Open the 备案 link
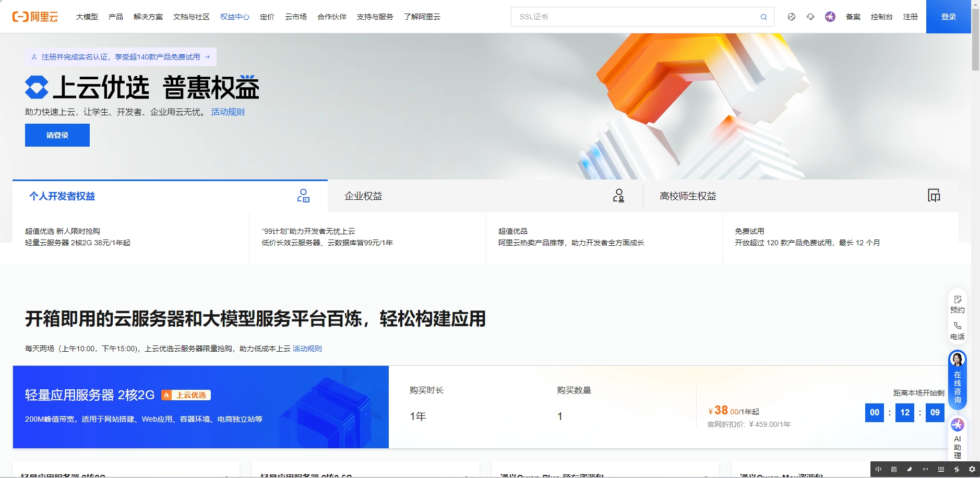The image size is (980, 478). click(x=853, y=17)
